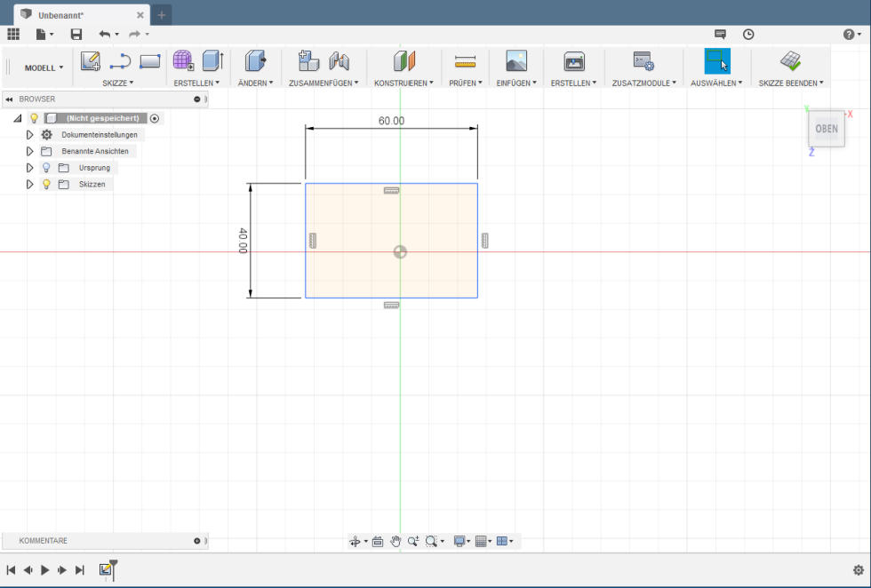871x588 pixels.
Task: Click the Select tool icon
Action: 717,61
